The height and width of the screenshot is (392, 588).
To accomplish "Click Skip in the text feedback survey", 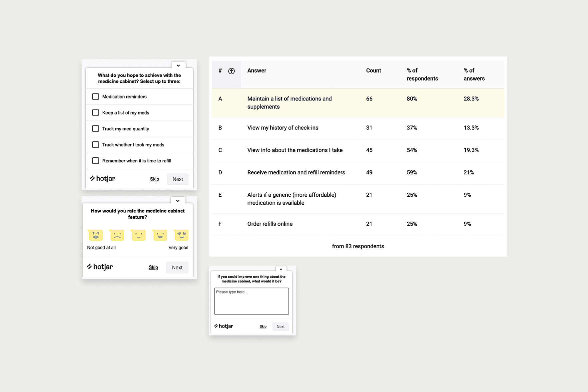I will coord(263,326).
